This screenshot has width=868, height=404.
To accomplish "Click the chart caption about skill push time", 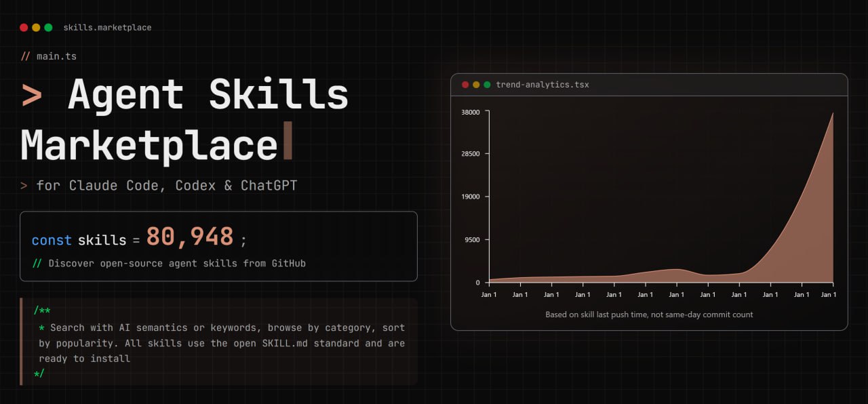I will click(x=649, y=315).
